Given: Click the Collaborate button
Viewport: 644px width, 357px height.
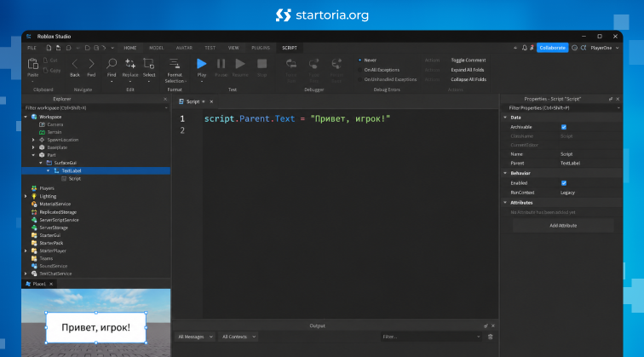Looking at the screenshot, I should [x=552, y=48].
